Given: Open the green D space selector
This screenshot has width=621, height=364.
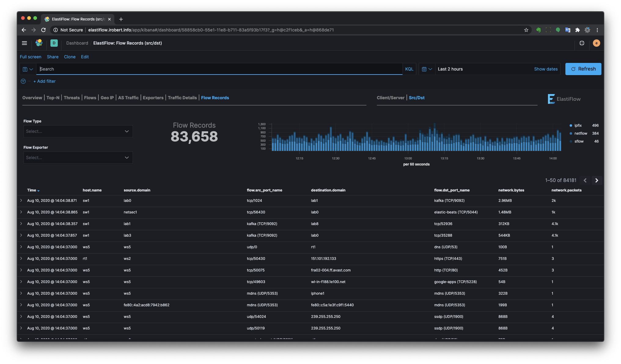Looking at the screenshot, I should click(54, 43).
